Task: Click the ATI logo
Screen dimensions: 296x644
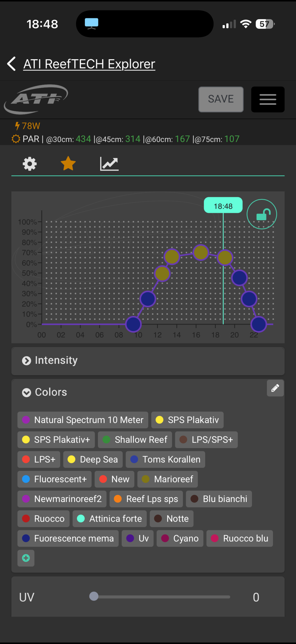Action: [36, 99]
